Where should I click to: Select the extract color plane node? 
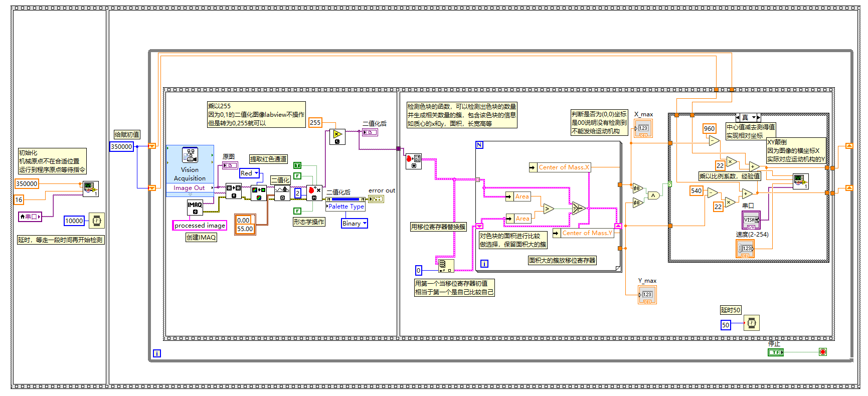(x=259, y=193)
